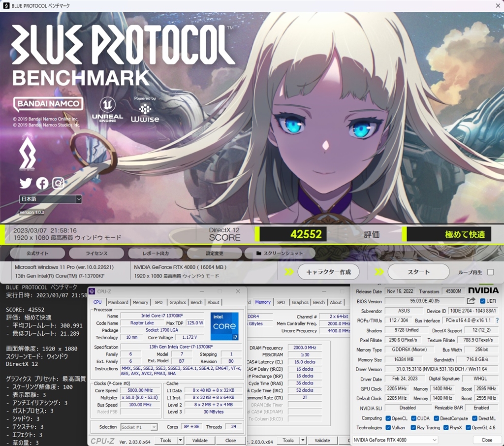Open the 日本語 language dropdown
This screenshot has height=446, width=504.
[51, 199]
